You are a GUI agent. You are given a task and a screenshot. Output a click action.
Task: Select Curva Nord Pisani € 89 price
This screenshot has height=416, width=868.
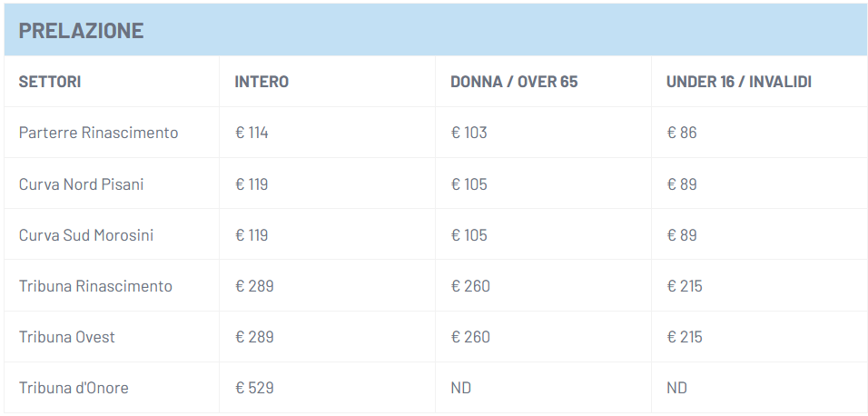coord(681,184)
